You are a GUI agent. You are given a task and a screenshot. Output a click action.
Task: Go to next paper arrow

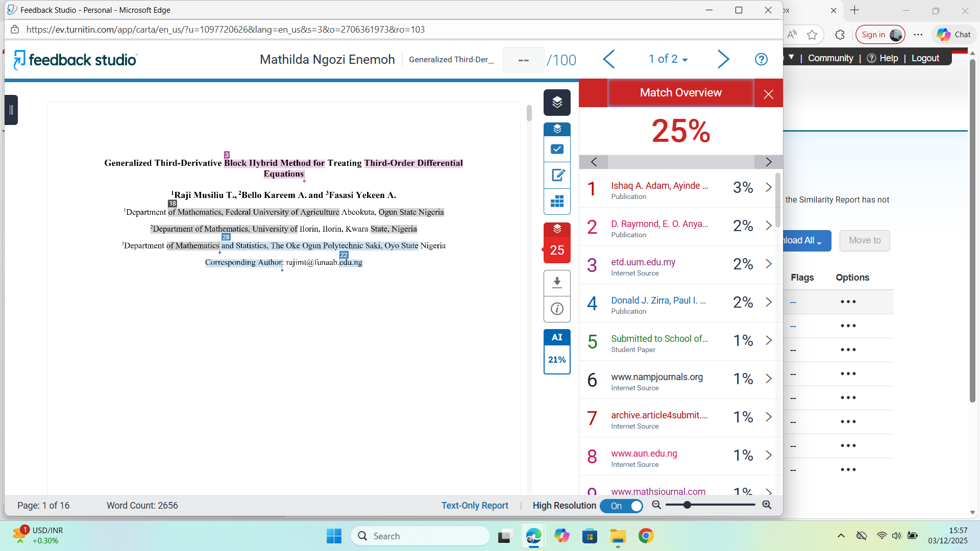pos(723,59)
